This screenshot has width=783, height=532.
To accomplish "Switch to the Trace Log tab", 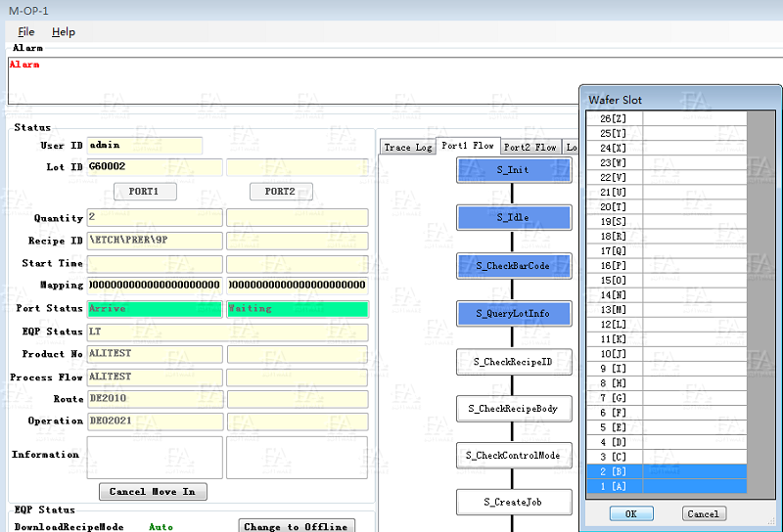I will point(407,148).
